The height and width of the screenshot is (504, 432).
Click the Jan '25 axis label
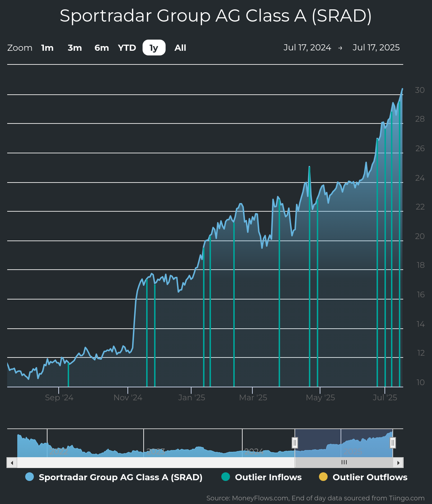tap(192, 398)
